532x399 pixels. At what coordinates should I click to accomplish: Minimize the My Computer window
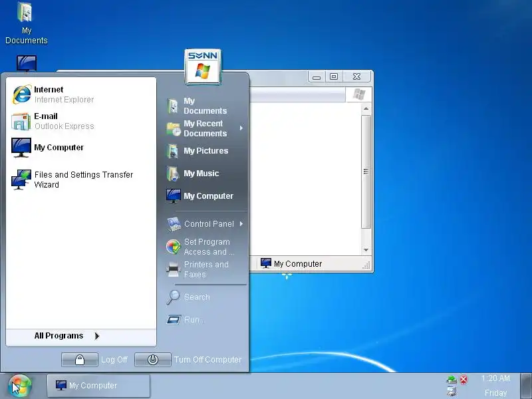coord(317,76)
